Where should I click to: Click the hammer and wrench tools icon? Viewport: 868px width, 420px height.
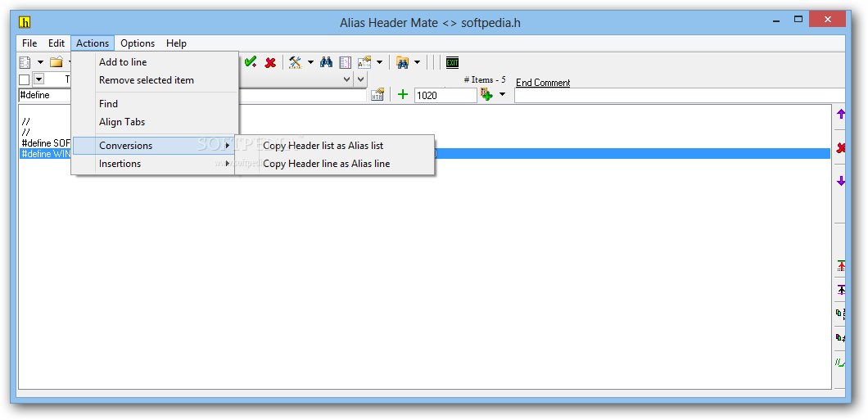pyautogui.click(x=296, y=62)
